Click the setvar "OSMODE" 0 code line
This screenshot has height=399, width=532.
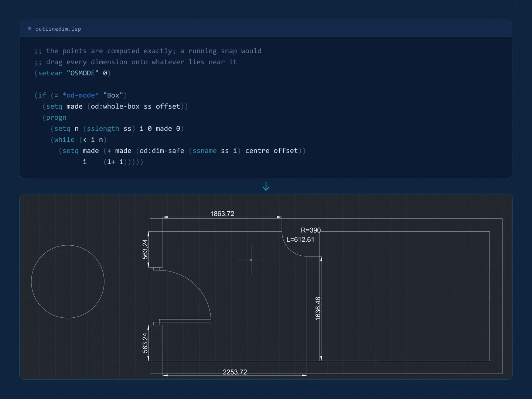72,73
